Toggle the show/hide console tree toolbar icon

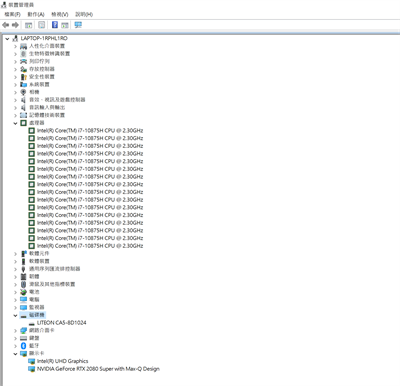click(29, 25)
